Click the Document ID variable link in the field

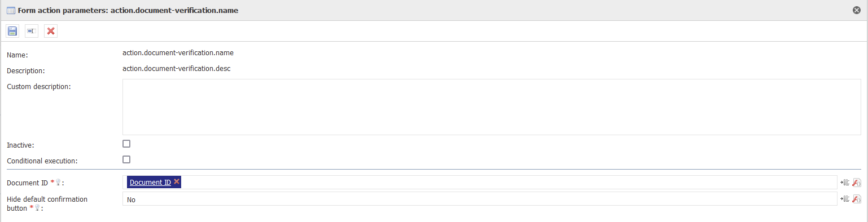150,182
